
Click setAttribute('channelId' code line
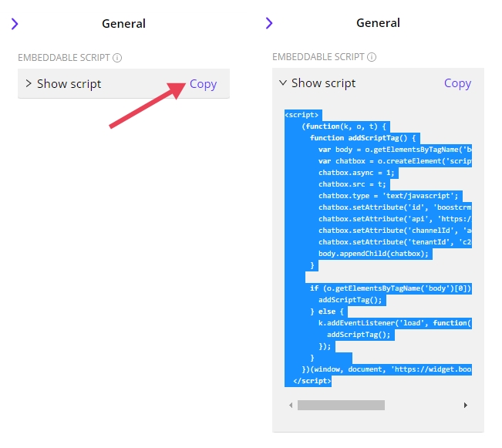(395, 231)
